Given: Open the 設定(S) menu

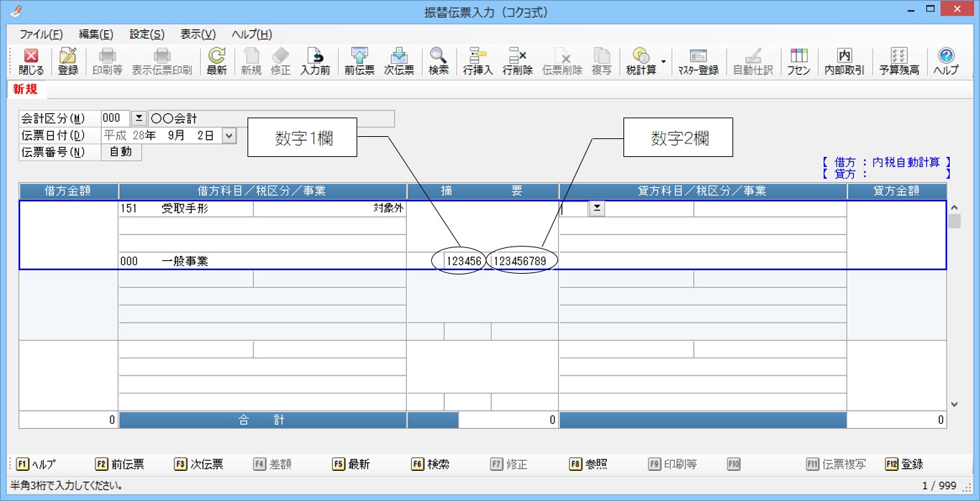Looking at the screenshot, I should 146,34.
